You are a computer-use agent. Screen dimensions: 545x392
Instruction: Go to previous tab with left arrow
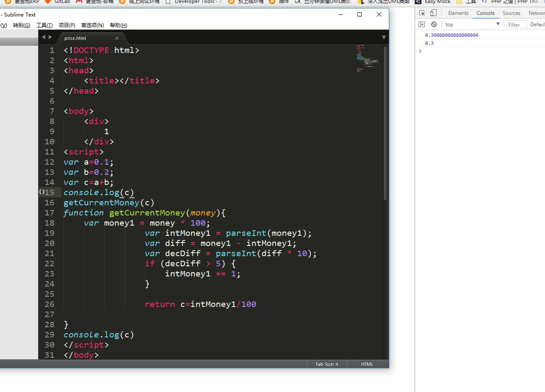[x=43, y=37]
